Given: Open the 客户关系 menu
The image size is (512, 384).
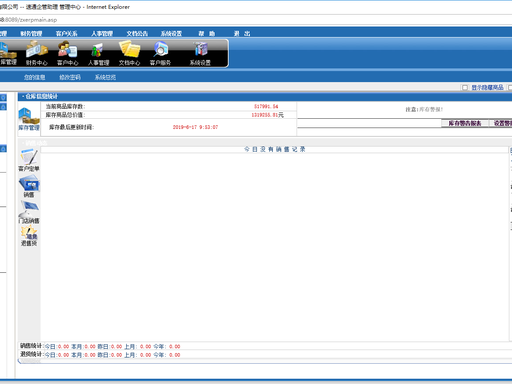Looking at the screenshot, I should click(66, 33).
